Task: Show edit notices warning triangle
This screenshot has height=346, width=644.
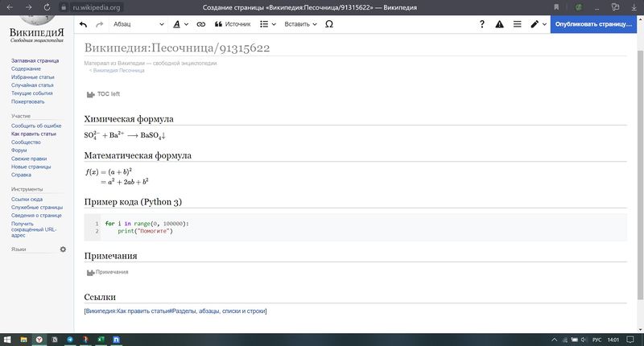Action: 499,24
